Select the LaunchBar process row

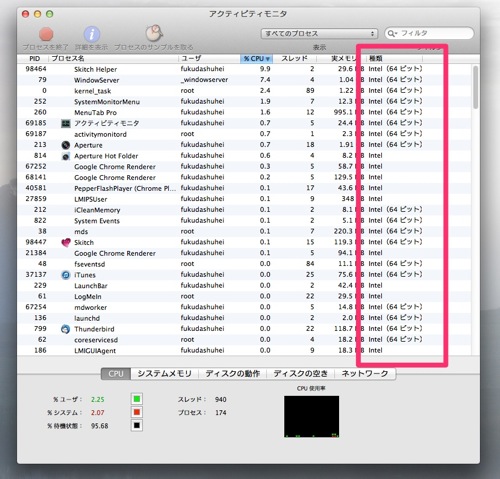(244, 286)
